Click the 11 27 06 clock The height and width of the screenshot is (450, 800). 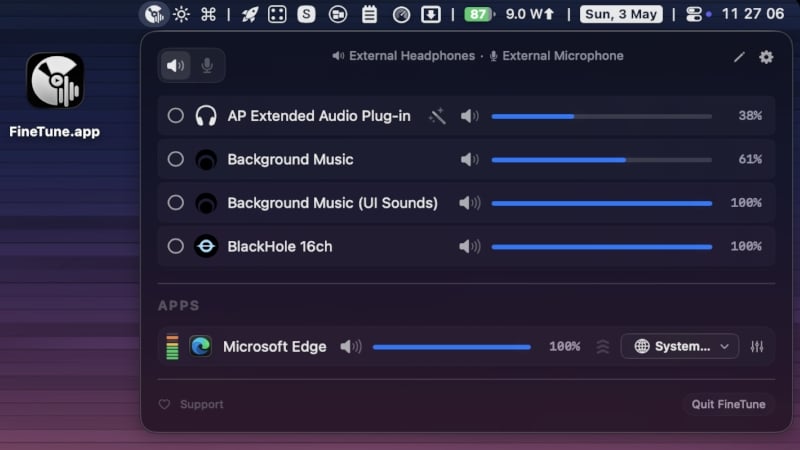[x=753, y=14]
